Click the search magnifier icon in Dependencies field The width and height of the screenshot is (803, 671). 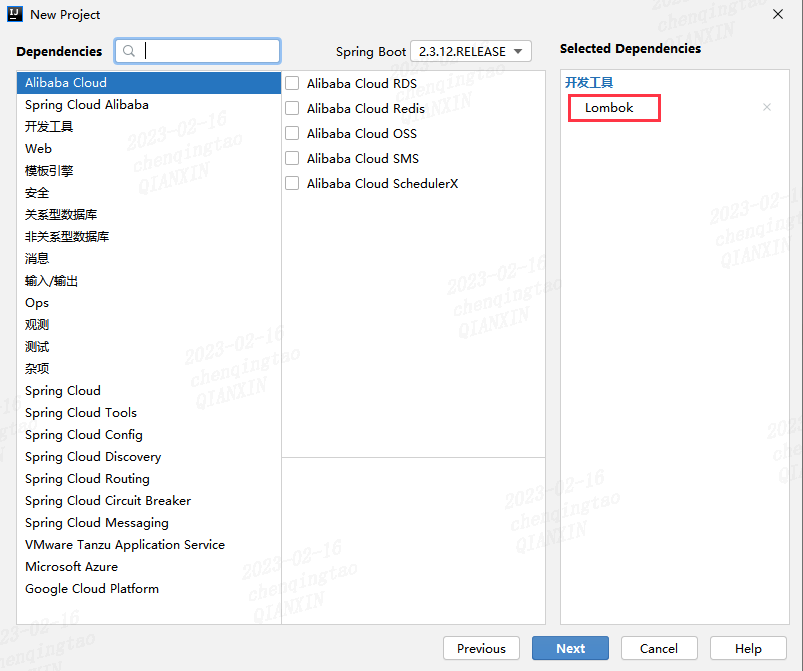click(129, 51)
